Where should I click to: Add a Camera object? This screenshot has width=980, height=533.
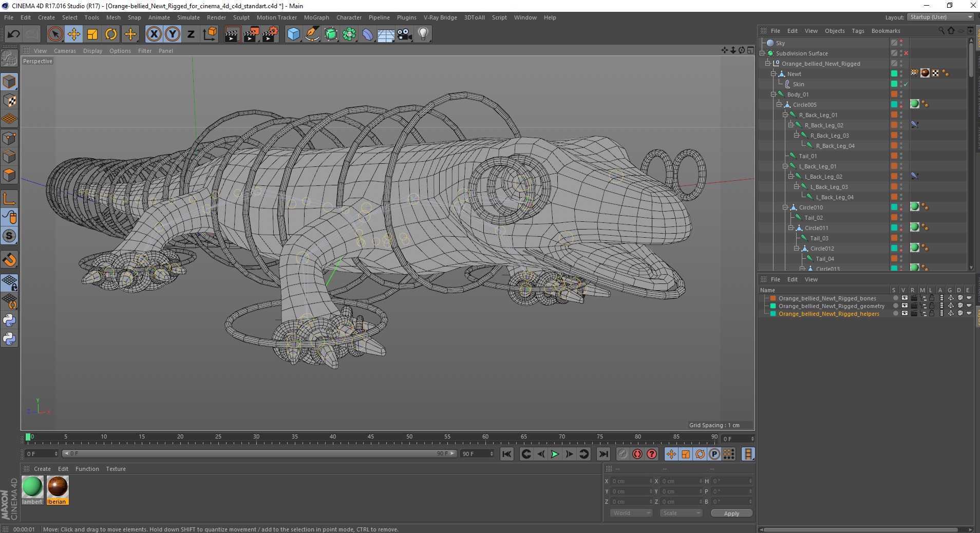coord(405,34)
